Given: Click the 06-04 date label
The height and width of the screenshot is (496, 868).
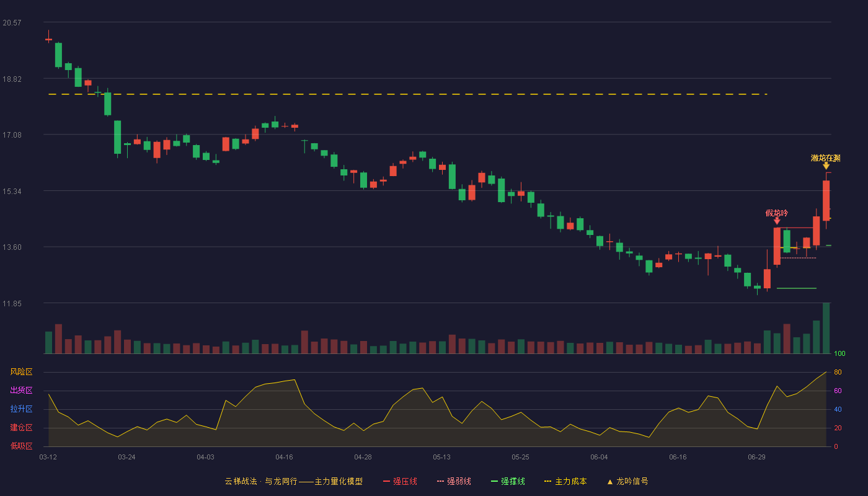Looking at the screenshot, I should [x=599, y=457].
